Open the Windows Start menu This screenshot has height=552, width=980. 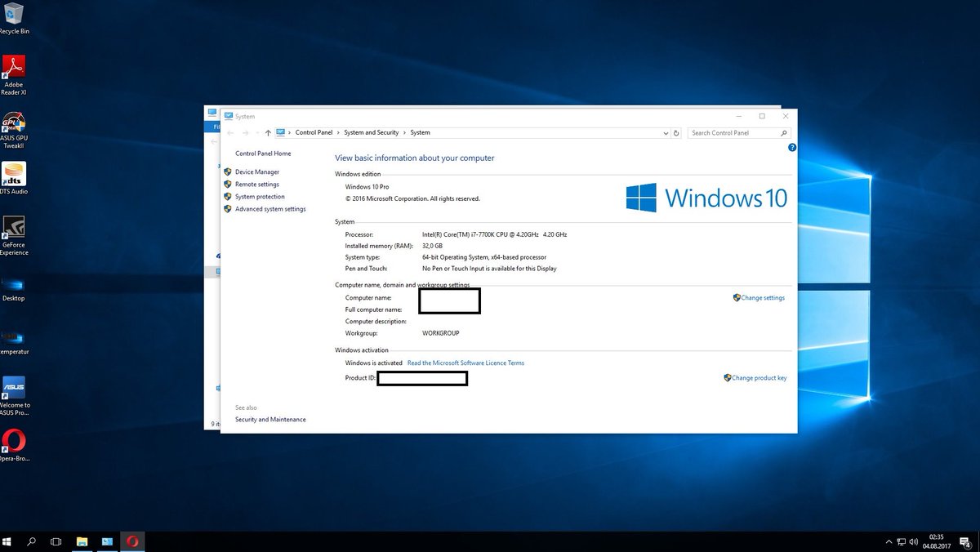click(x=7, y=541)
